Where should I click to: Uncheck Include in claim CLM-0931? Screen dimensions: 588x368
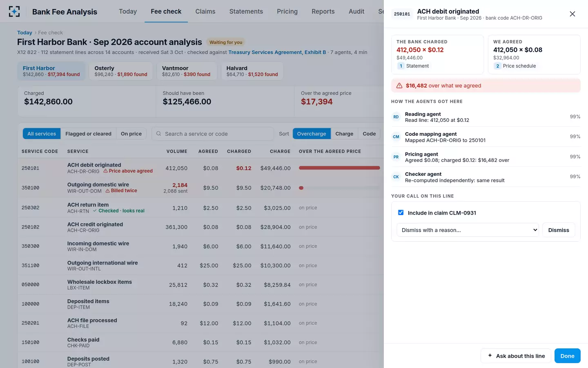pos(401,213)
